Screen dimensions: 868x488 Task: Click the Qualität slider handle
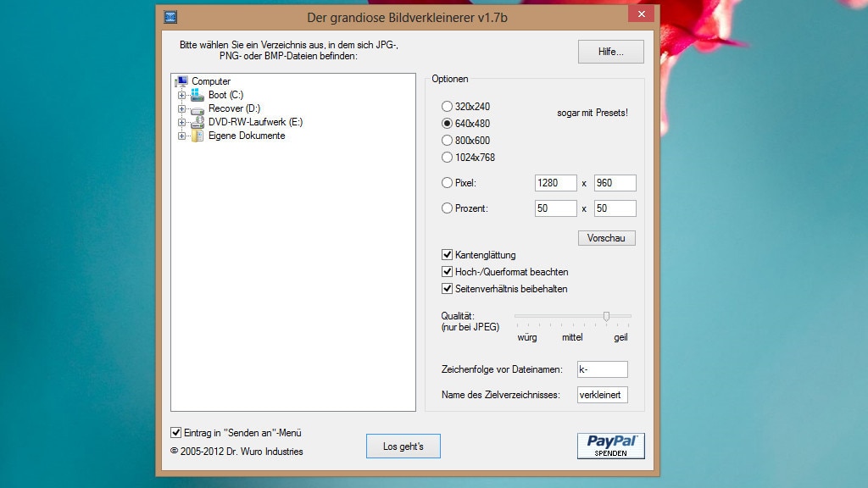click(606, 316)
